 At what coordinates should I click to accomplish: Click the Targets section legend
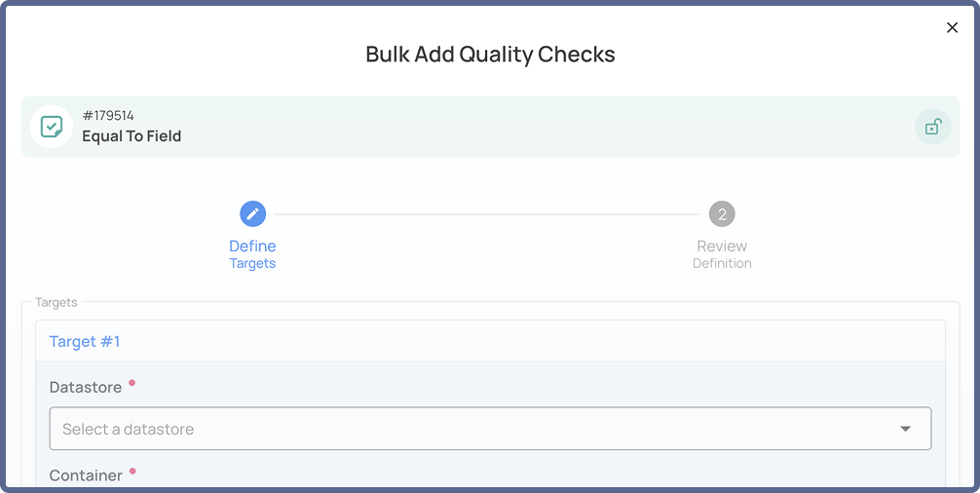[x=57, y=302]
